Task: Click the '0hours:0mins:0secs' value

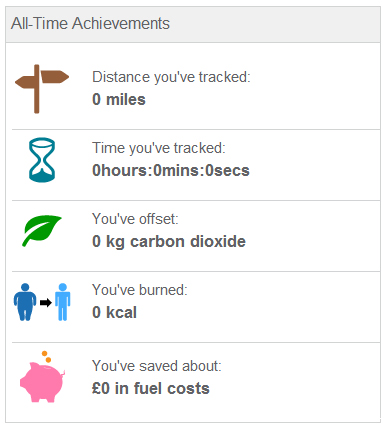Action: click(171, 170)
